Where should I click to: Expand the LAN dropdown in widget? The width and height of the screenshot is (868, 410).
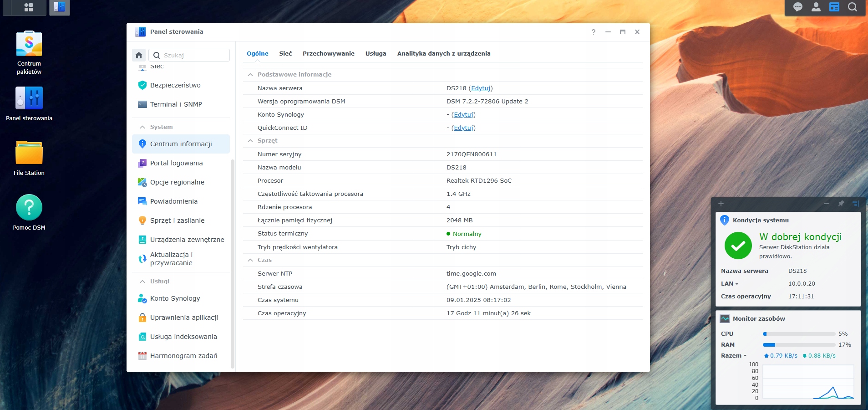[730, 284]
